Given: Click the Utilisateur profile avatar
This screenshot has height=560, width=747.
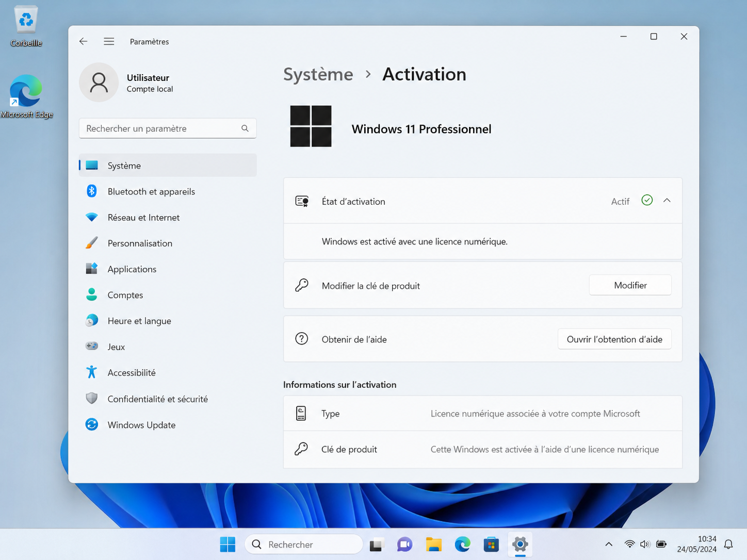Looking at the screenshot, I should 99,83.
